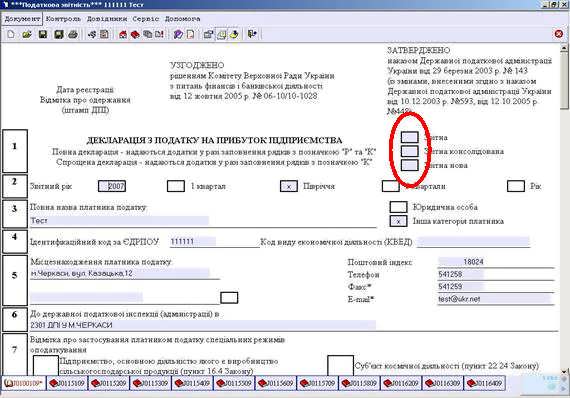Click the red house toolbar icon
This screenshot has height=398, width=570.
123,35
